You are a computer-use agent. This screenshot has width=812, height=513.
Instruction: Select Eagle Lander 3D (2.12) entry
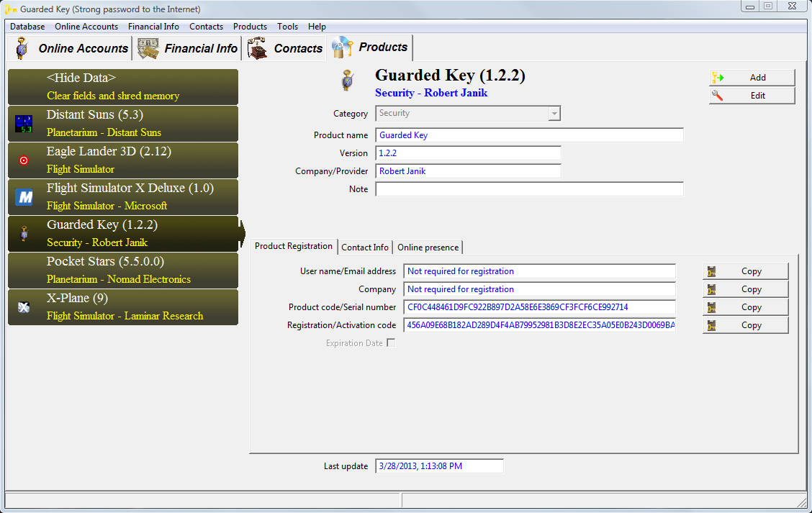[123, 160]
